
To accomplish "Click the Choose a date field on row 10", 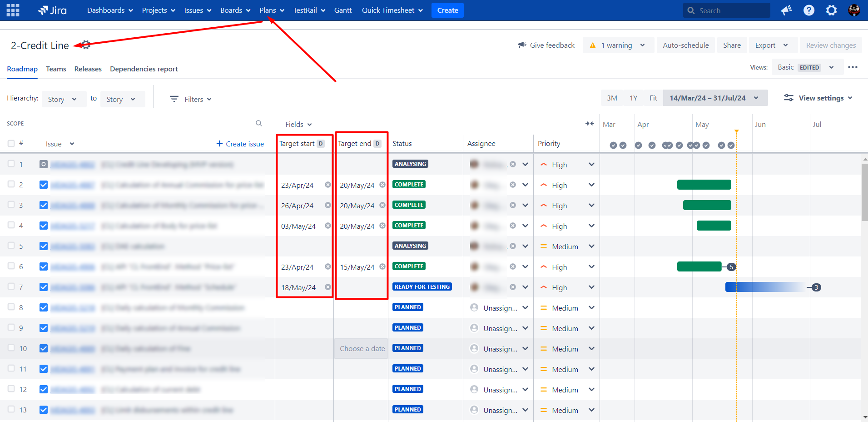I will pyautogui.click(x=361, y=348).
